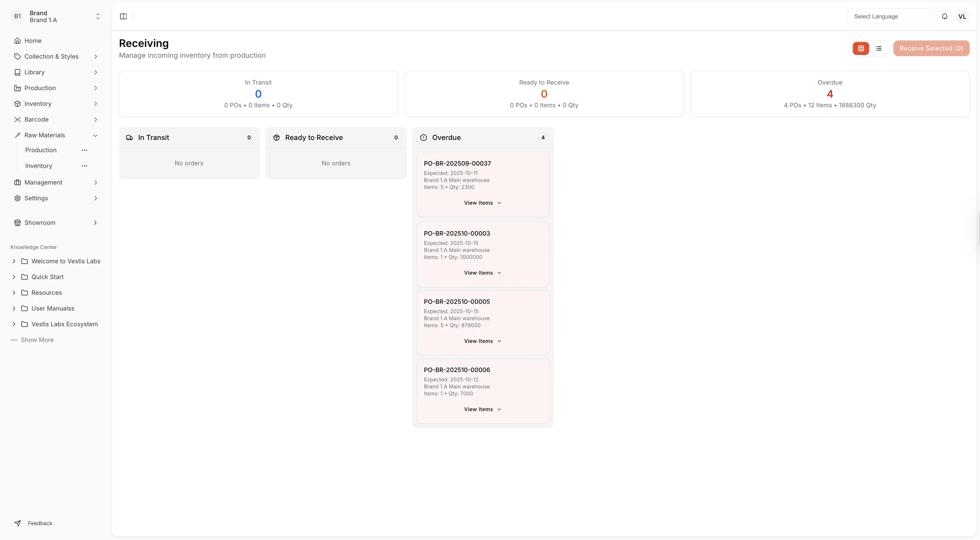Toggle the sidebar panel icon
This screenshot has width=980, height=540.
123,16
